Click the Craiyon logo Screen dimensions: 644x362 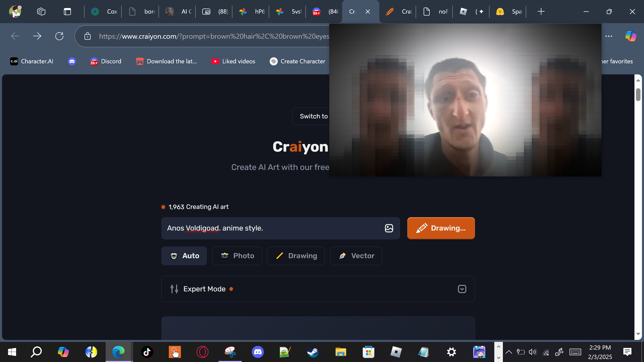[301, 147]
